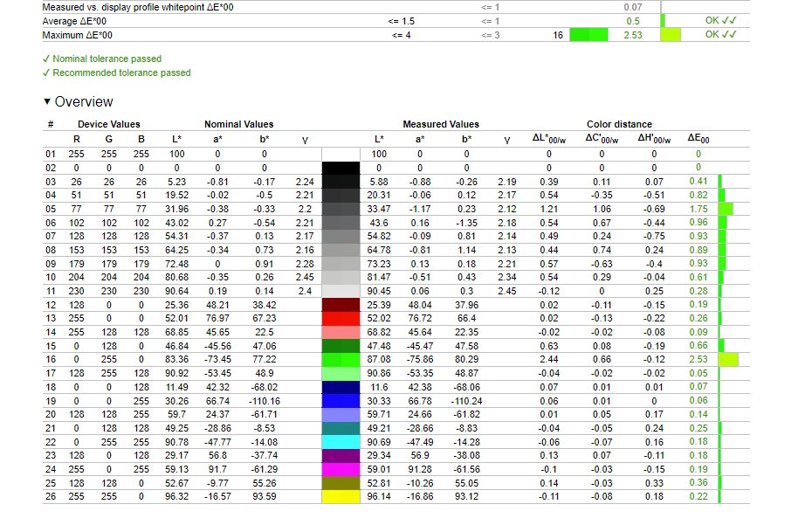
Task: Click the 'Nominal tolerance passed' message
Action: click(x=107, y=59)
